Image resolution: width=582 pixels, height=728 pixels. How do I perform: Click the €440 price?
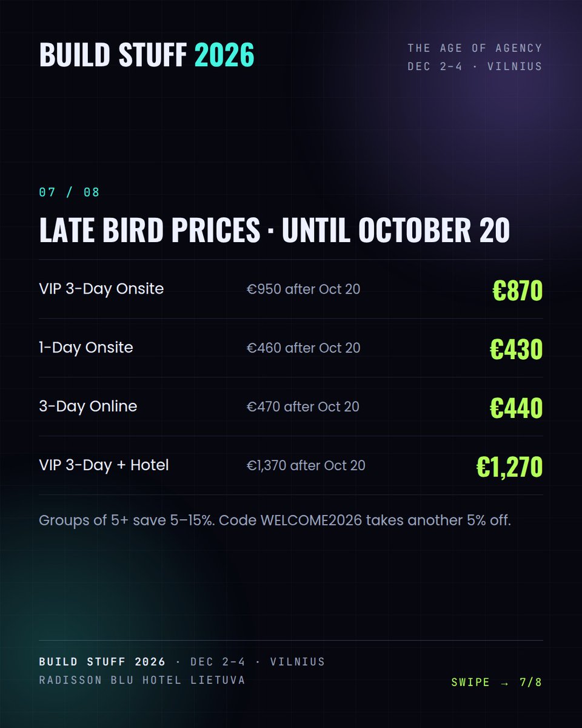pos(516,408)
